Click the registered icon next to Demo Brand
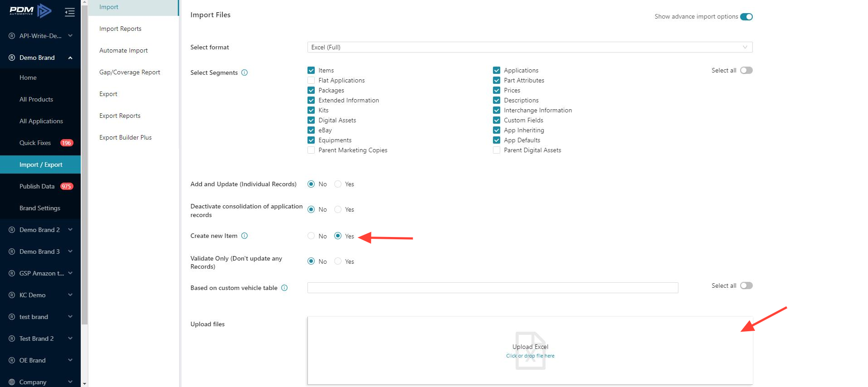Image resolution: width=868 pixels, height=387 pixels. (12, 58)
